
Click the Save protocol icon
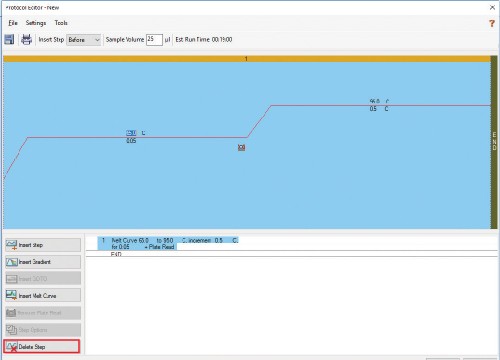(9, 39)
